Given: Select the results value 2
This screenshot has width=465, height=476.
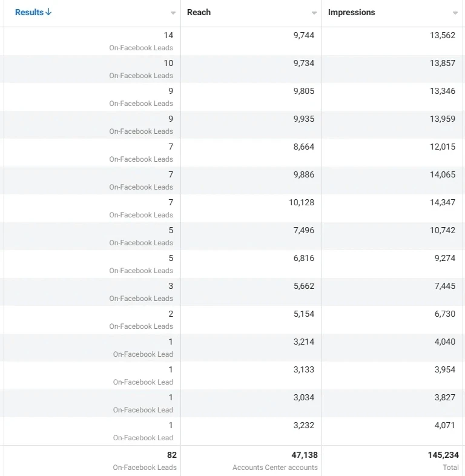Looking at the screenshot, I should point(171,314).
